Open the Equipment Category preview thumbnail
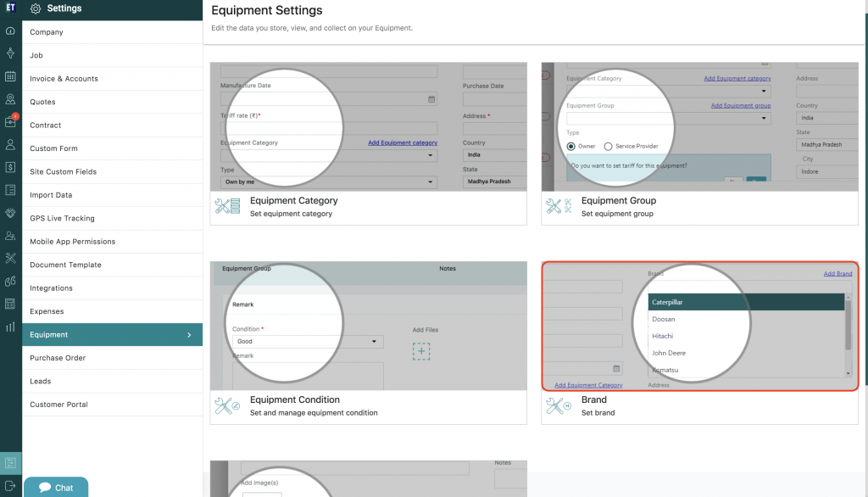 [x=368, y=127]
